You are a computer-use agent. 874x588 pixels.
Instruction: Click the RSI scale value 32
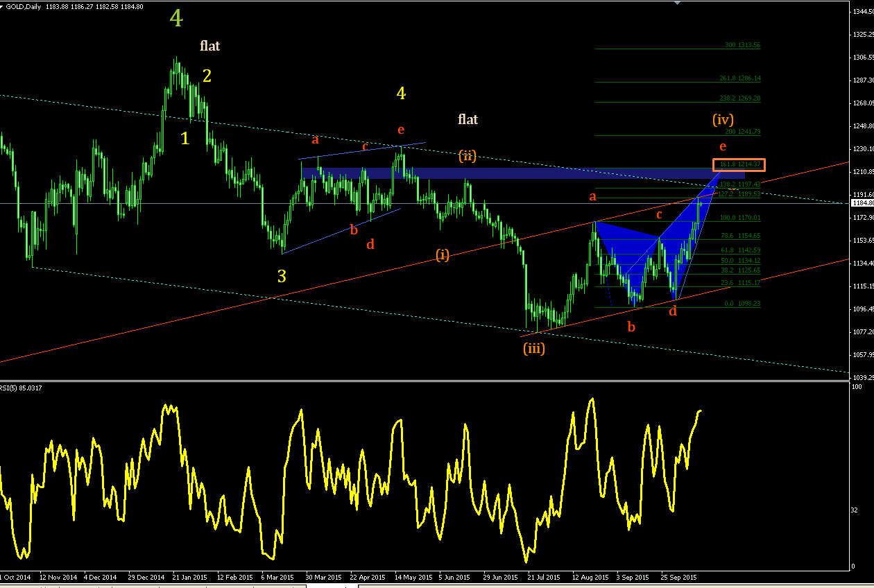pos(855,510)
